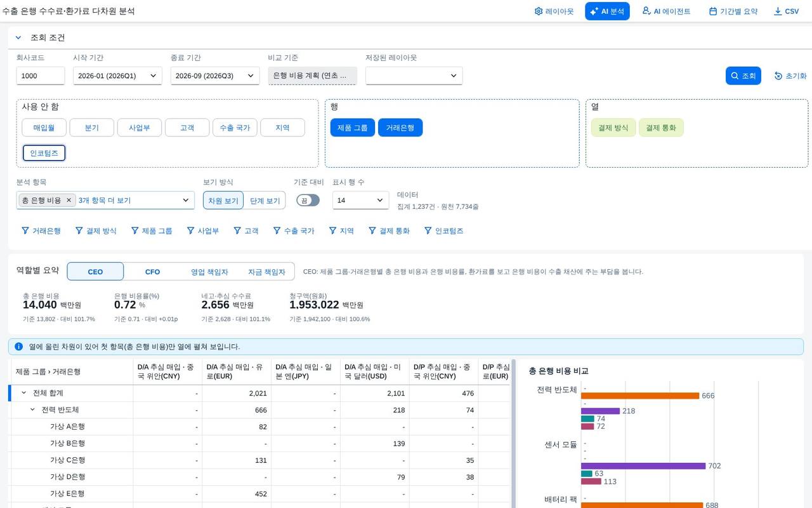
Task: Select the 영업 책임자 role tab
Action: coord(209,272)
